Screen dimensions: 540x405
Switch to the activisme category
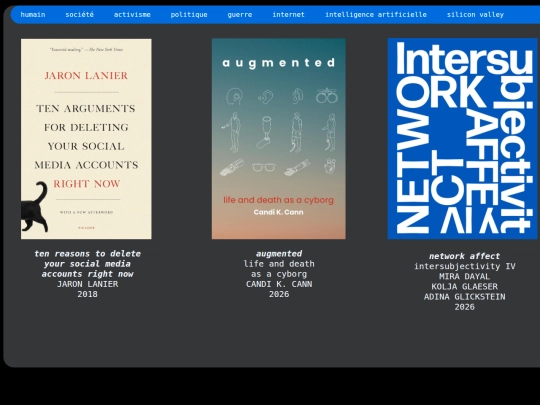pos(132,14)
